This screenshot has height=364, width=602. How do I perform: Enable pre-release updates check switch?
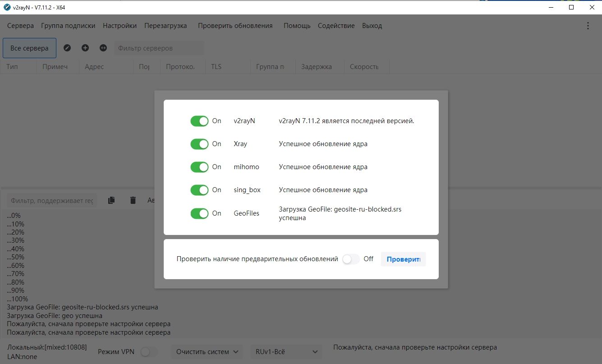pos(351,259)
